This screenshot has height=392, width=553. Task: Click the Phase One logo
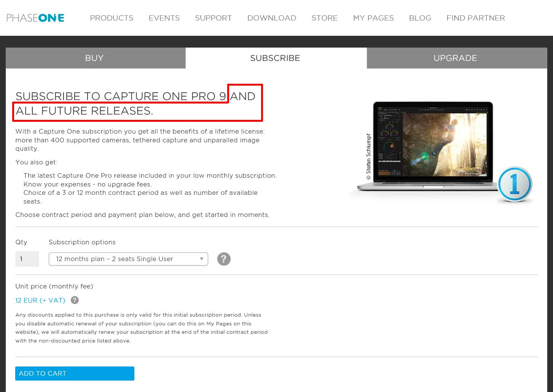point(35,18)
